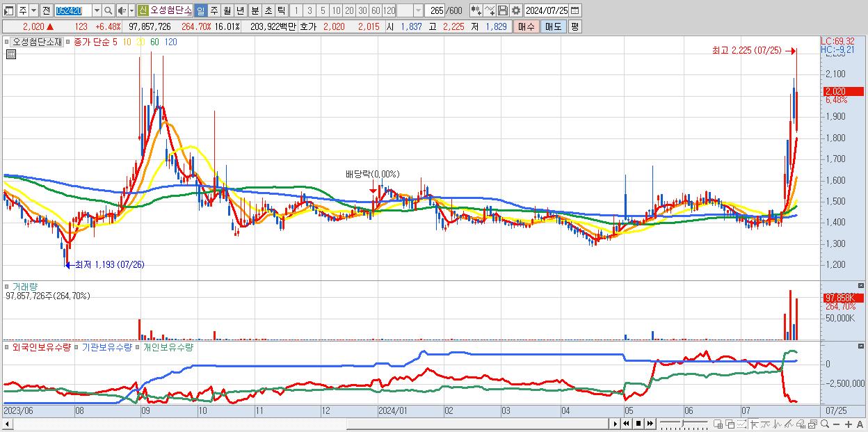
Task: Click the minus zoom-out icon at bottom
Action: coord(836,424)
